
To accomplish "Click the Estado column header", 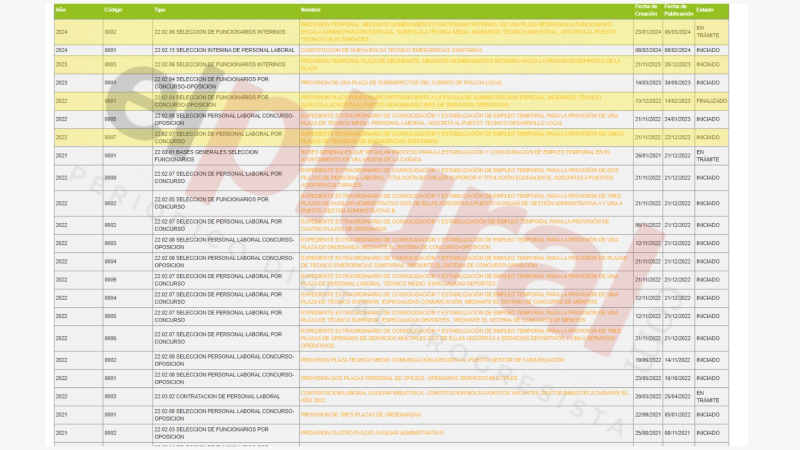I will pyautogui.click(x=705, y=9).
